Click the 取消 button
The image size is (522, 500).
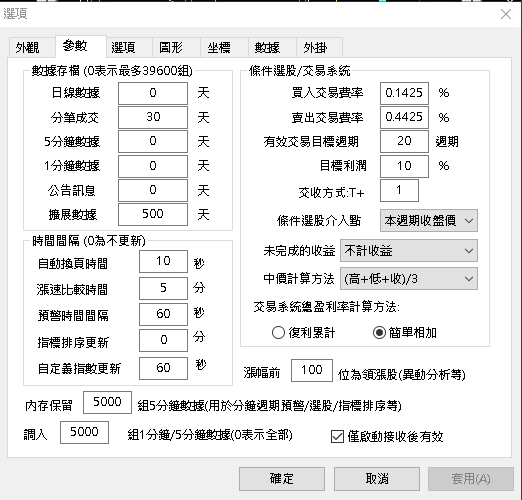pos(377,479)
